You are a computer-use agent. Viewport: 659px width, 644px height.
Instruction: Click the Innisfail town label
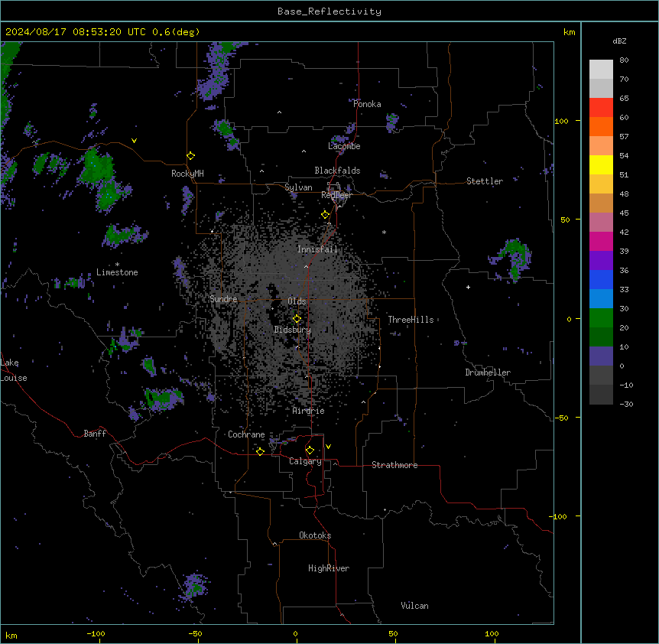pyautogui.click(x=317, y=249)
